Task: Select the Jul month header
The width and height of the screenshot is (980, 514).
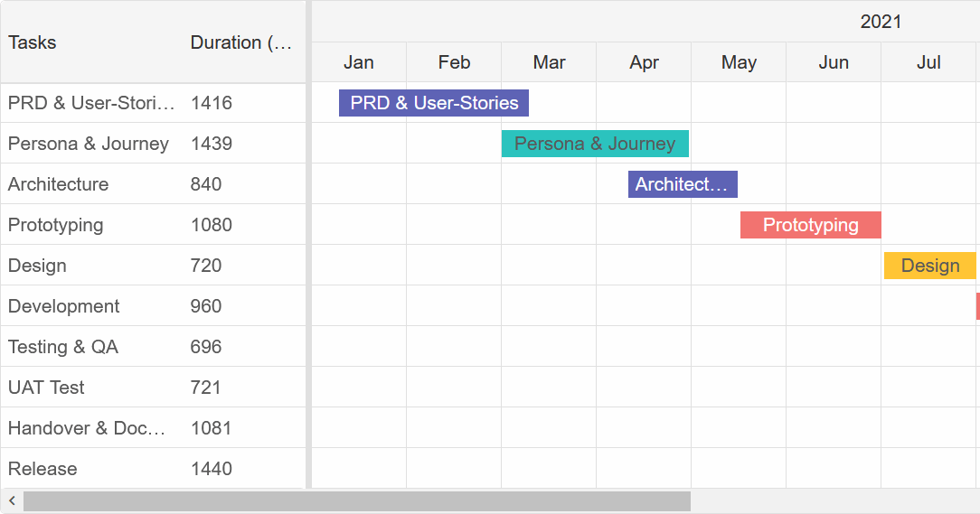Action: pyautogui.click(x=928, y=62)
